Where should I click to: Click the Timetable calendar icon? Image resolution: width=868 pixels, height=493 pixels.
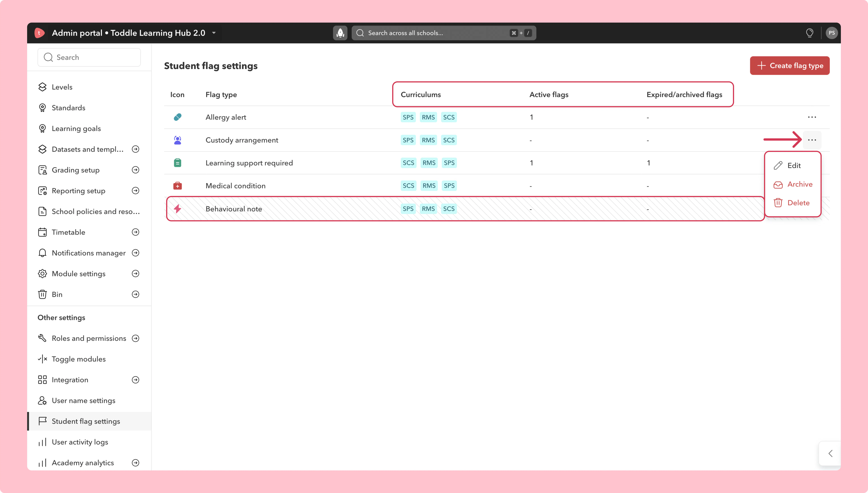pyautogui.click(x=42, y=232)
